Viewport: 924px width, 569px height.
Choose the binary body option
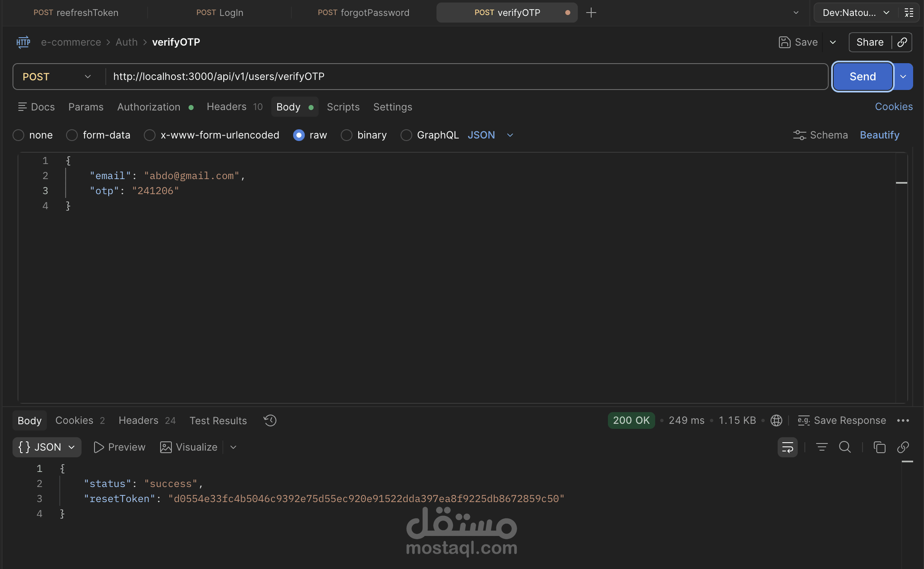[x=347, y=135]
